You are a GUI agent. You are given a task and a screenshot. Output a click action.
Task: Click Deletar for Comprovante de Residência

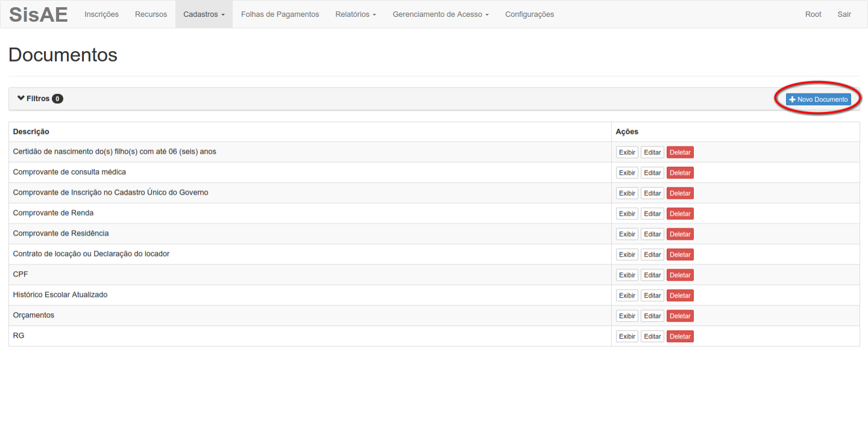pyautogui.click(x=680, y=234)
